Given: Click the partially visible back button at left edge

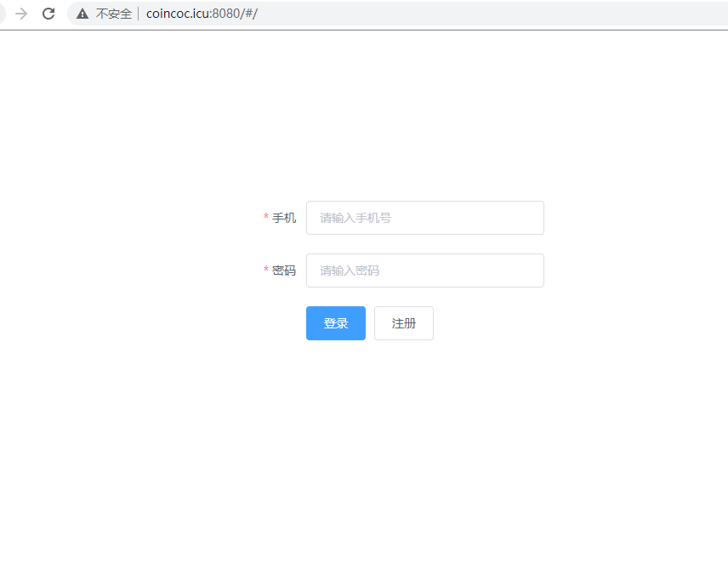Looking at the screenshot, I should (x=3, y=14).
